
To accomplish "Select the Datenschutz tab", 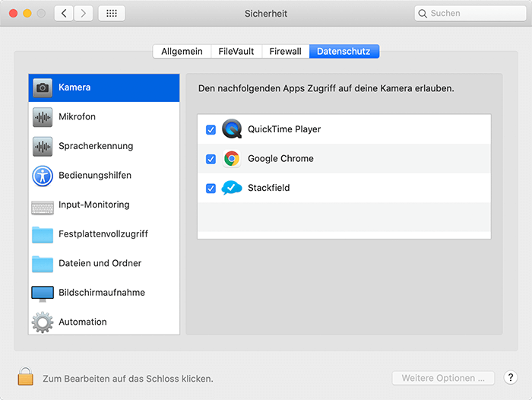I will click(344, 51).
